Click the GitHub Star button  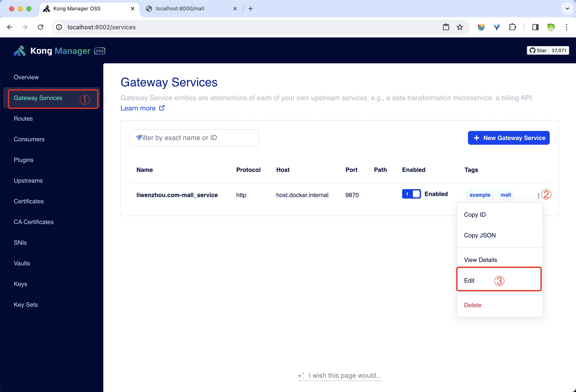[538, 51]
